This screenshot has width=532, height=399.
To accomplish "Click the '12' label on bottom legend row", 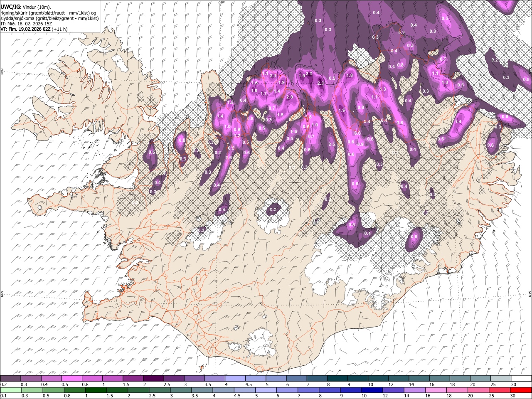I will pos(385,396).
